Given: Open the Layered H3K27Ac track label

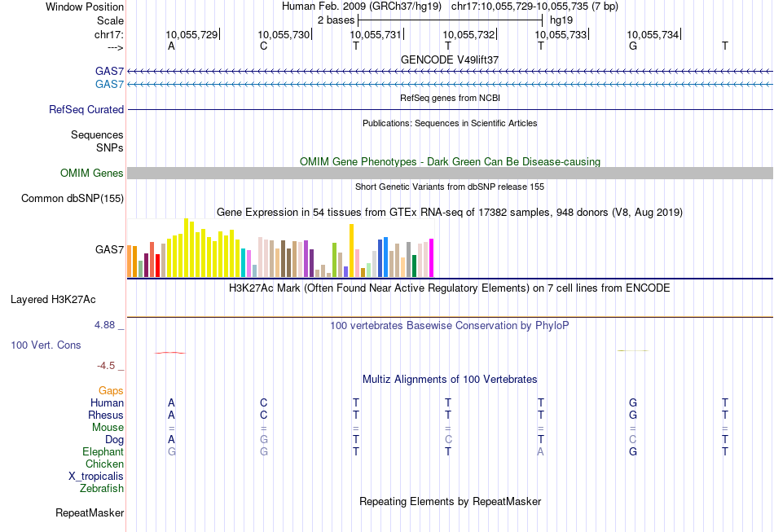Looking at the screenshot, I should 53,300.
